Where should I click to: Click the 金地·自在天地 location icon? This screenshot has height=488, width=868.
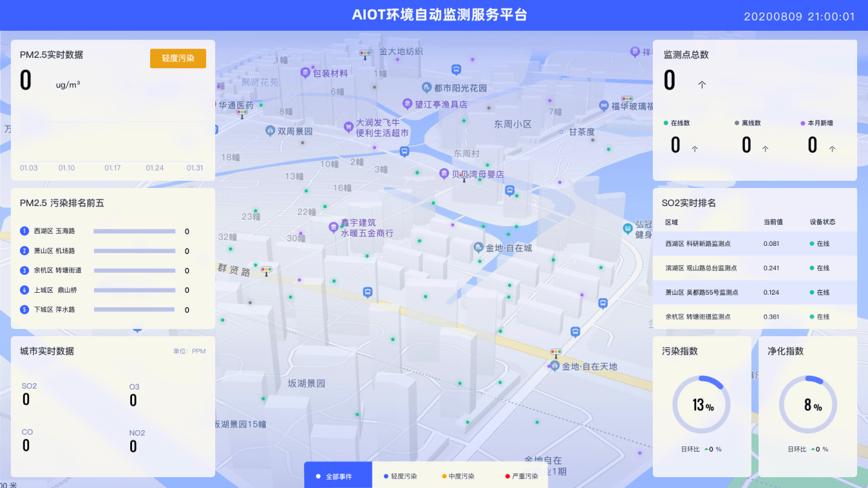coord(555,366)
